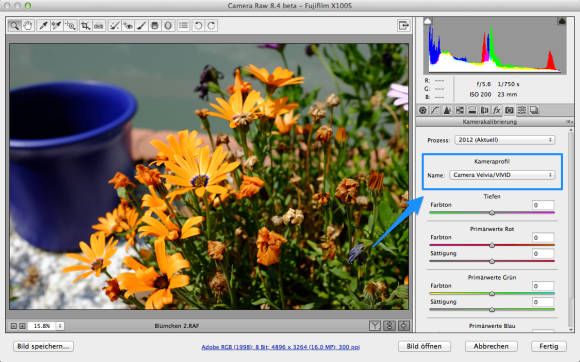
Task: Click the Abbrechen button
Action: click(491, 346)
